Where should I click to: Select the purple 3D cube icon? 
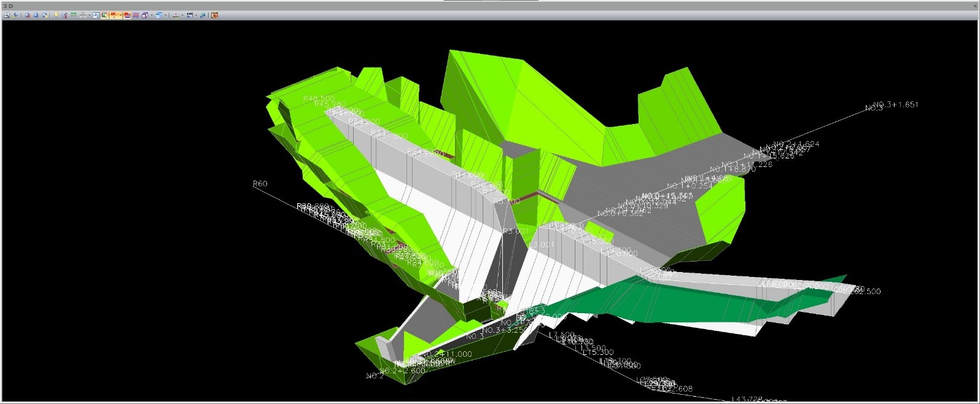(x=145, y=15)
